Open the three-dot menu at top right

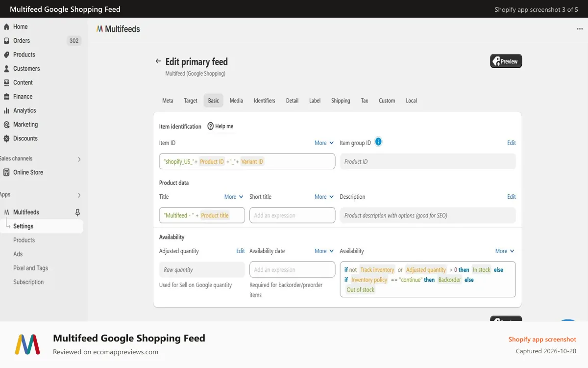580,29
